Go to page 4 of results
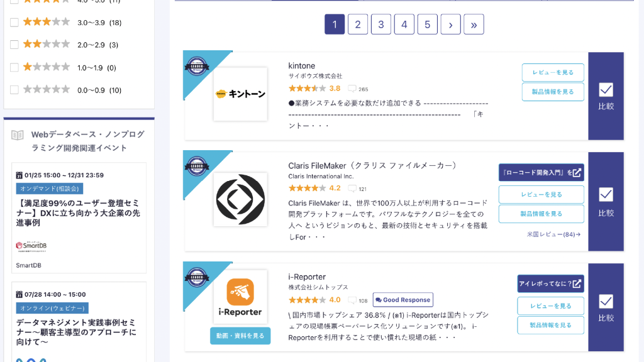This screenshot has height=362, width=644. 404,25
